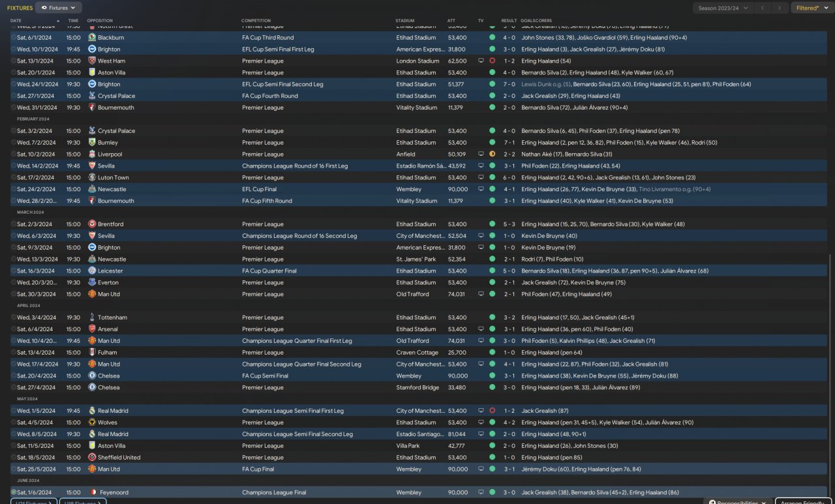This screenshot has width=835, height=504.
Task: Open the Luton Town opposition link
Action: (114, 177)
